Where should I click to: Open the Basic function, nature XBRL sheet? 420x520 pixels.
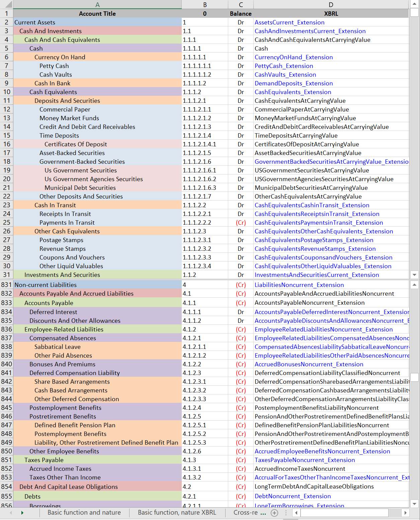pos(177,513)
